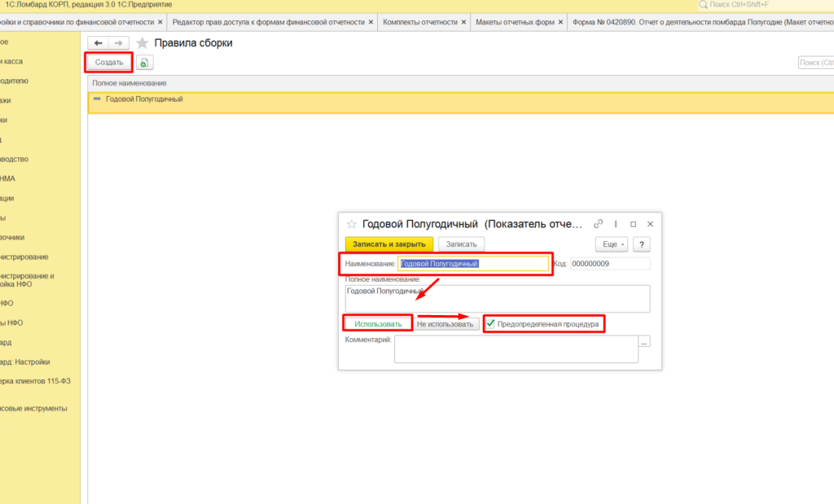Click the Записать и закрыть button
The height and width of the screenshot is (504, 834).
click(x=389, y=243)
